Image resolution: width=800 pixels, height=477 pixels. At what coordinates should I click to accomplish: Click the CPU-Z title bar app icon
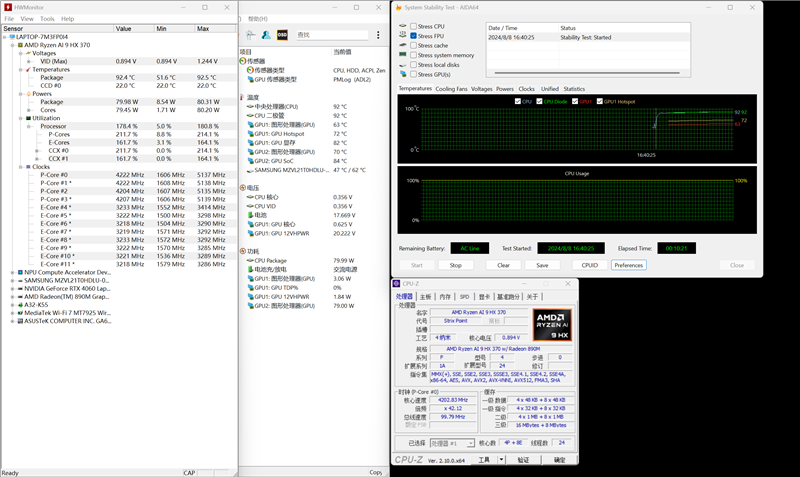pos(397,284)
